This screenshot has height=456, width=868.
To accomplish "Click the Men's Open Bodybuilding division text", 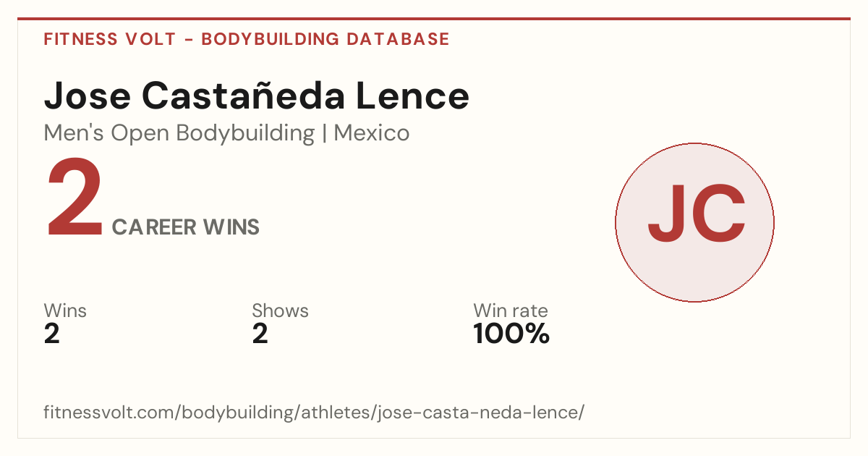I will [x=179, y=134].
